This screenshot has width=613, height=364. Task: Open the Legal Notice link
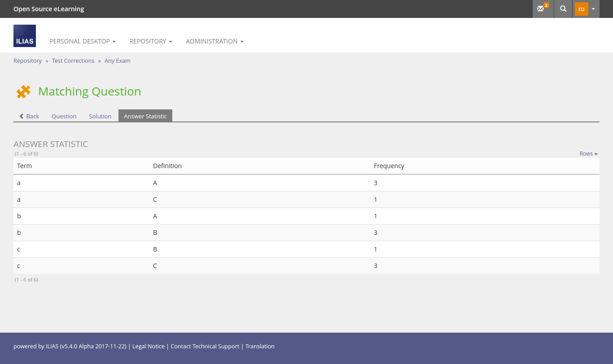148,346
